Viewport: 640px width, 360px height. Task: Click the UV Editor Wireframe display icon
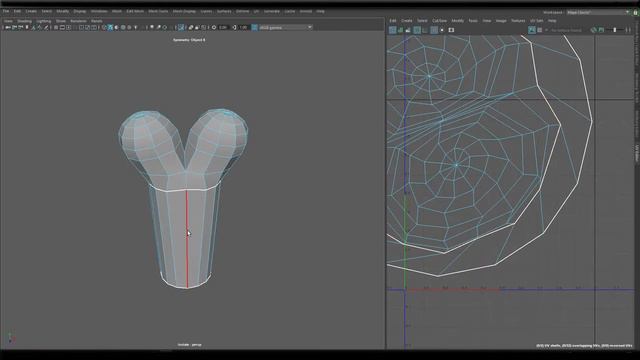393,30
